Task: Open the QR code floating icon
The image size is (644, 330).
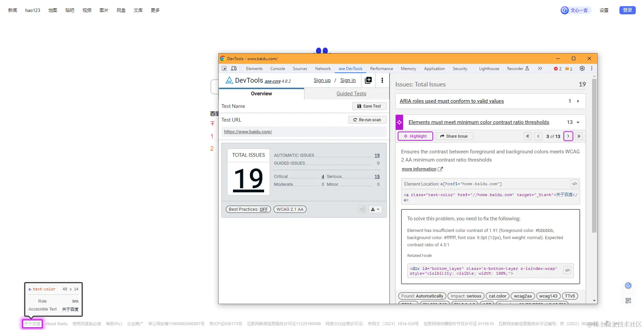Action: [x=628, y=301]
